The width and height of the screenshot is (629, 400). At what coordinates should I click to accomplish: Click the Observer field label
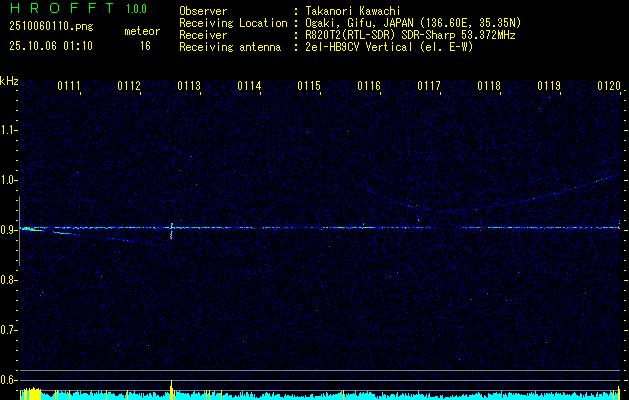click(x=203, y=11)
